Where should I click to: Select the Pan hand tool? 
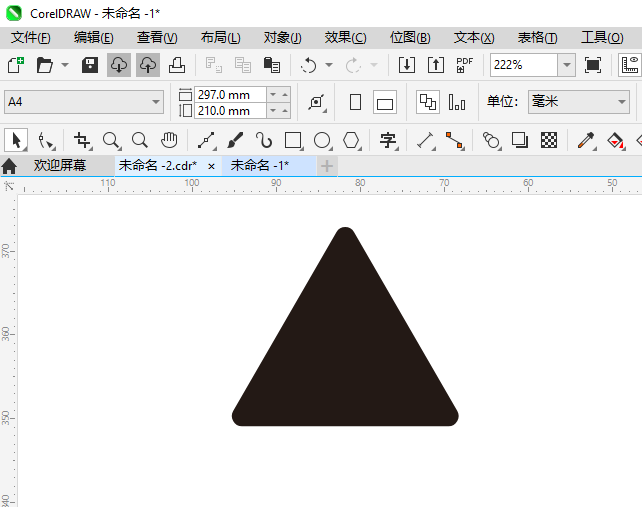[x=169, y=140]
